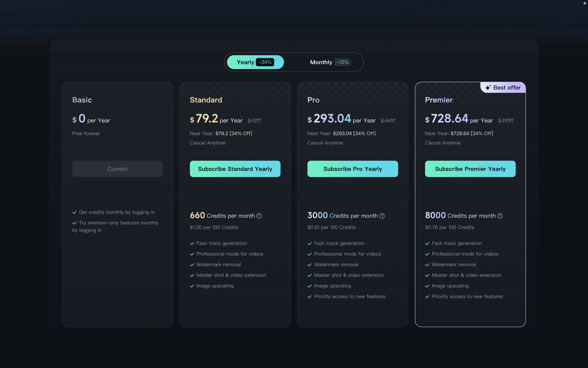Click 'Professional mode for videos' in Pro
Viewport: 588px width, 368px height.
pyautogui.click(x=344, y=254)
